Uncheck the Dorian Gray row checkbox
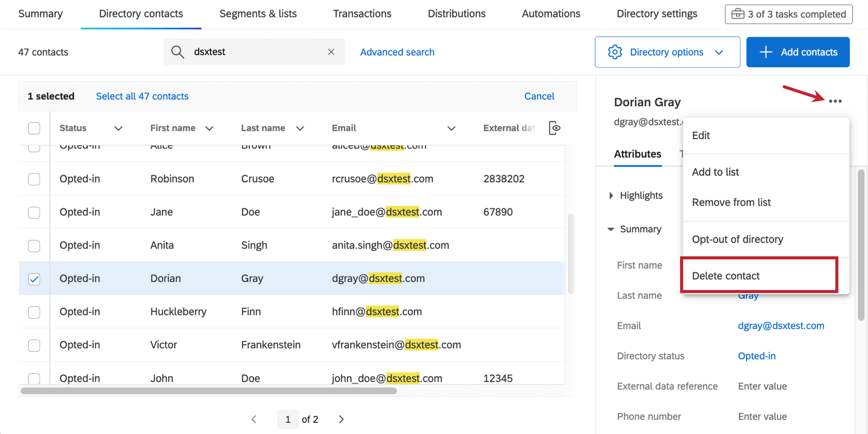Screen dimensions: 868x434 point(34,279)
